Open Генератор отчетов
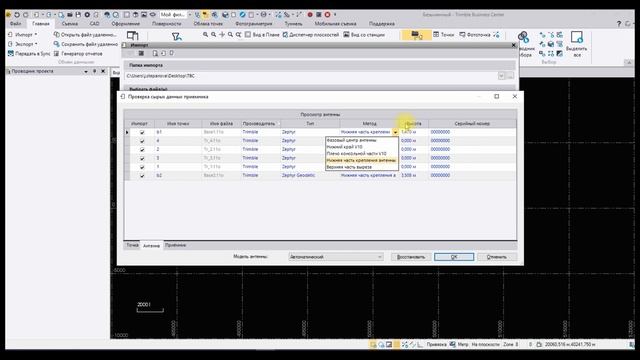Image resolution: width=640 pixels, height=360 pixels. [x=78, y=53]
